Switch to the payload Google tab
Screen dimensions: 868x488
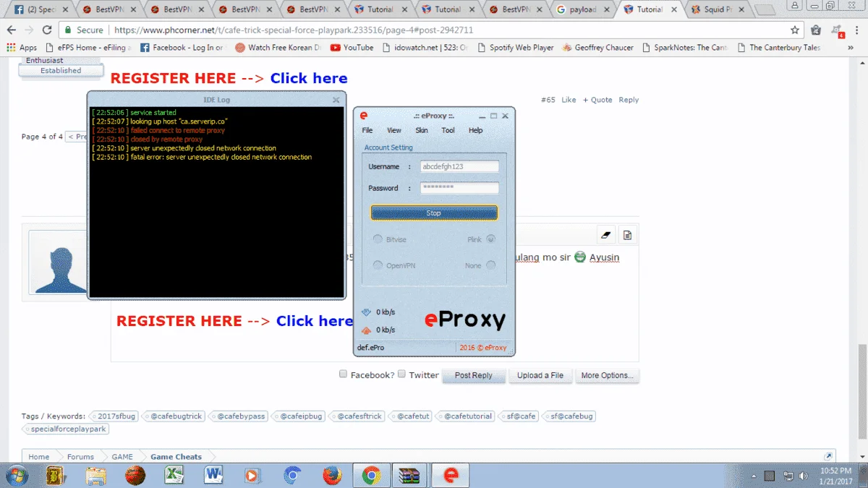(x=584, y=10)
